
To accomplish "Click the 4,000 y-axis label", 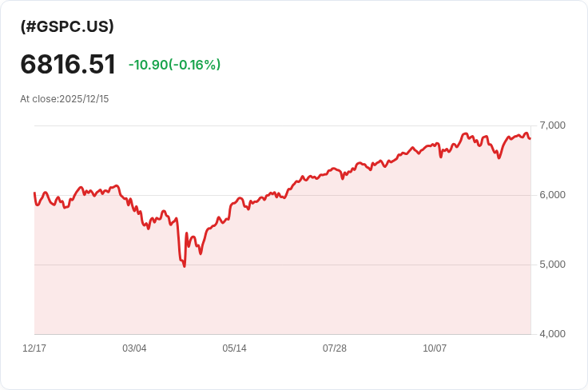I will click(x=552, y=334).
